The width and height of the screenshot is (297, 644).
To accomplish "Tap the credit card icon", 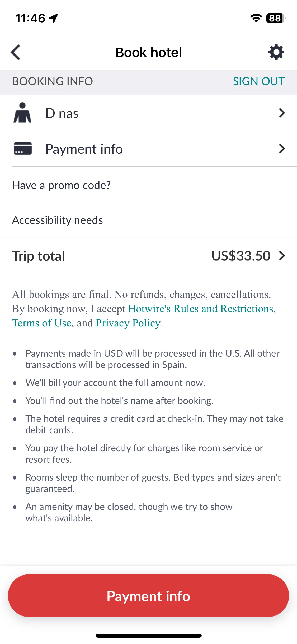I will [x=23, y=148].
